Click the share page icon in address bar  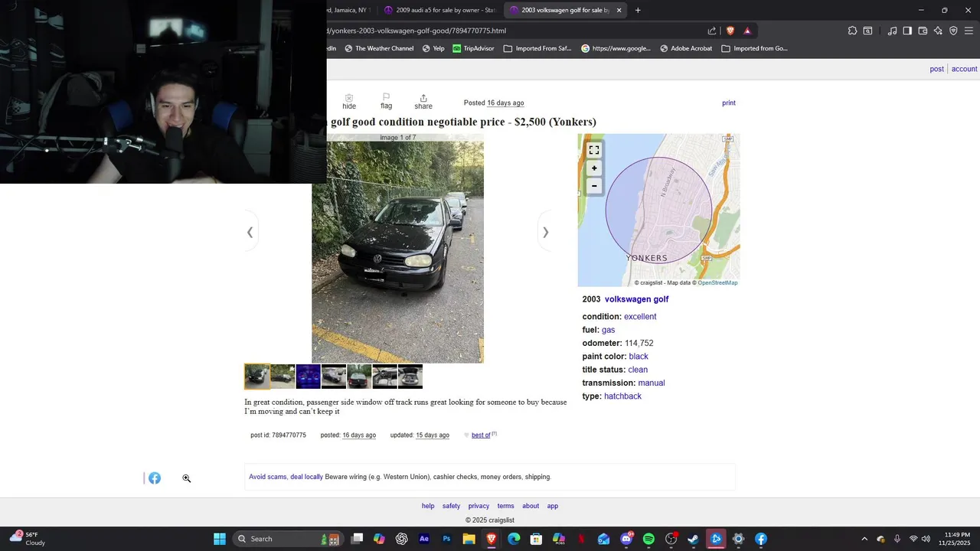click(712, 31)
